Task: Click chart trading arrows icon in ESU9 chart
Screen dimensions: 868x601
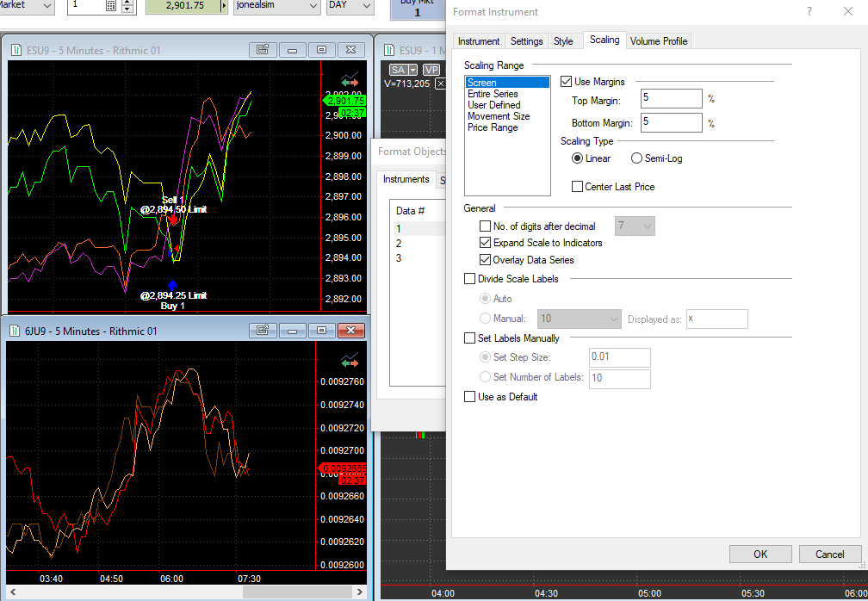Action: (x=350, y=80)
